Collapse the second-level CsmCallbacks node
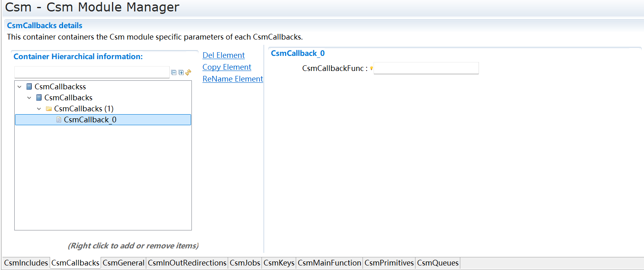The width and height of the screenshot is (644, 270). click(x=29, y=98)
